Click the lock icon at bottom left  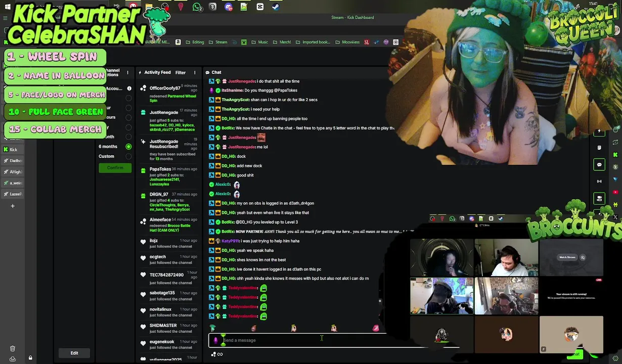coord(30,358)
